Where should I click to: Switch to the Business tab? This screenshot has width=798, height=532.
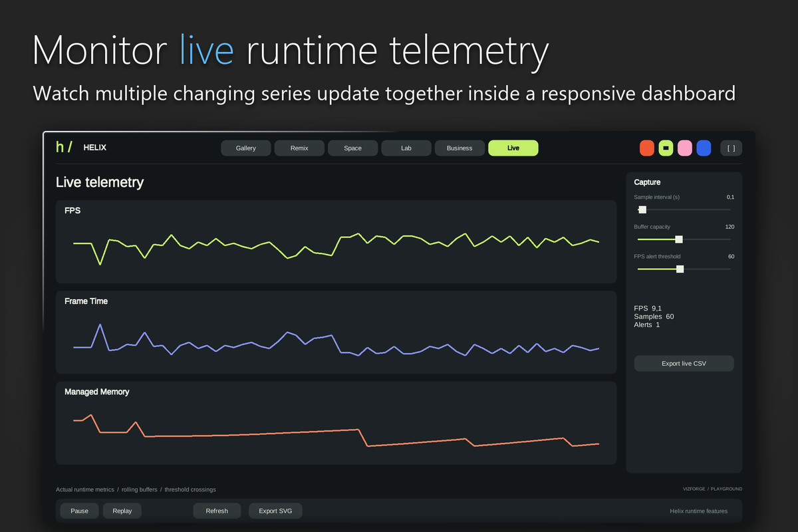(460, 148)
